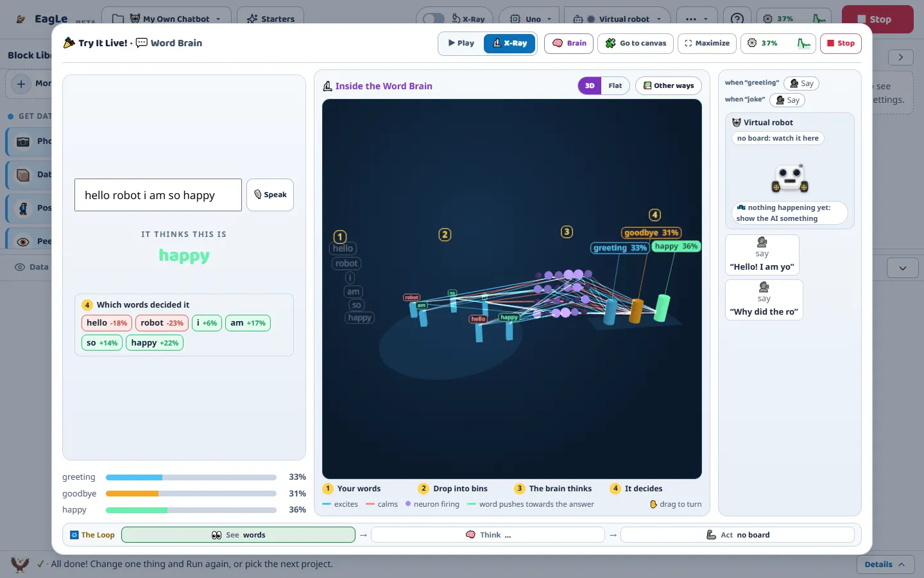Click the say Why did the ro card
The image size is (924, 578).
(764, 300)
